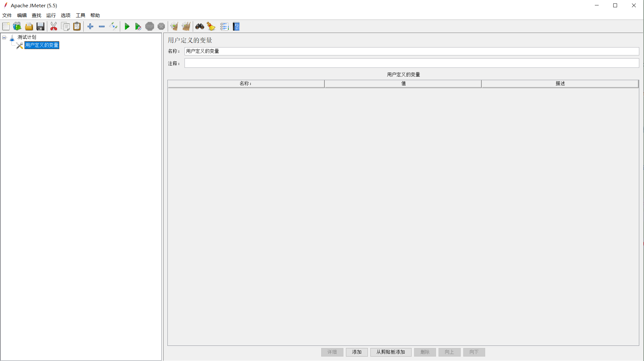This screenshot has width=644, height=361.
Task: Save test plan with floppy disk icon
Action: click(x=40, y=27)
